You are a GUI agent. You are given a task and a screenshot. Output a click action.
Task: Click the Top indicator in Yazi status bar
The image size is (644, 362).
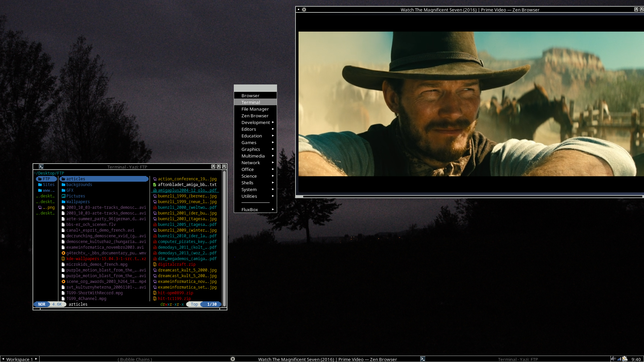click(x=194, y=304)
